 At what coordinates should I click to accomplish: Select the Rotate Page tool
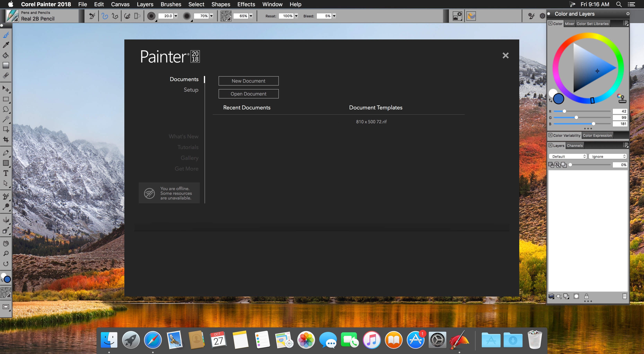(6, 264)
